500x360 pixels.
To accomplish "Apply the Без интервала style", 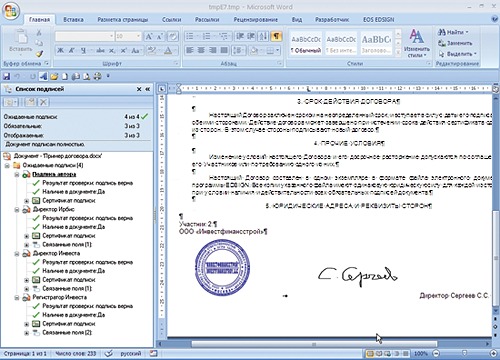I will 341,43.
